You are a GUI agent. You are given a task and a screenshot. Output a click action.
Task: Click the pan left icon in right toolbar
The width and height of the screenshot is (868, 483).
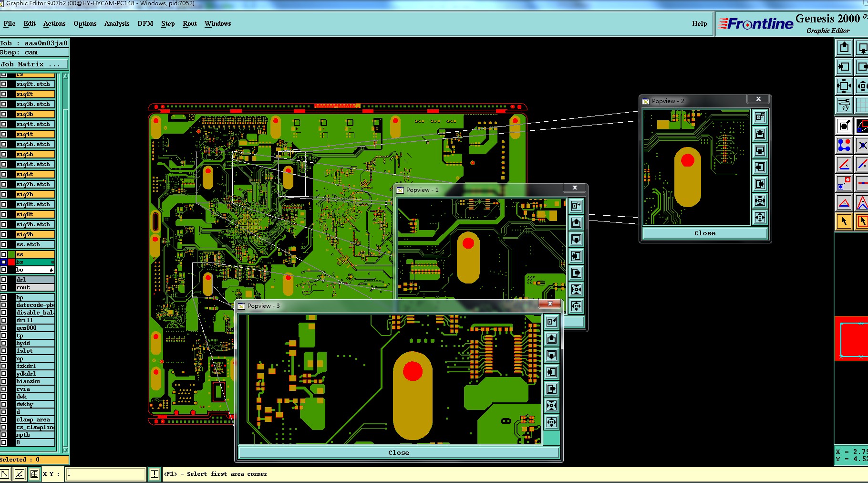pyautogui.click(x=844, y=67)
